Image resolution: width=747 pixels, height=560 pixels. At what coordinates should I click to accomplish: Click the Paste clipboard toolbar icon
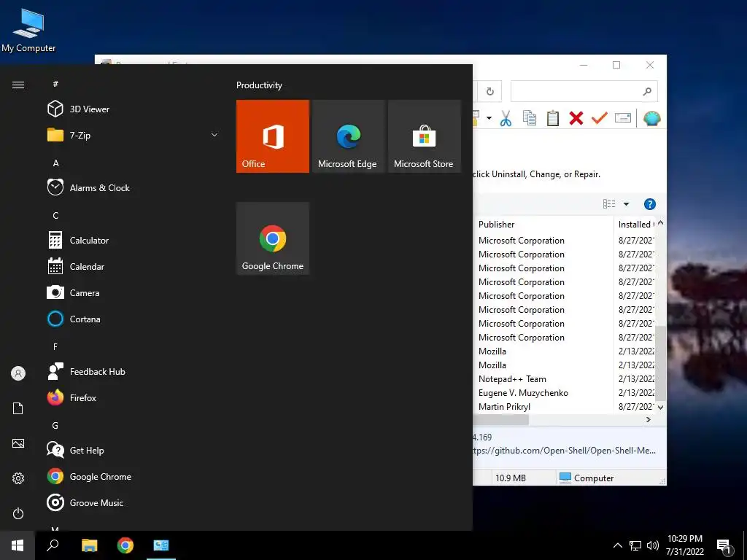click(x=553, y=118)
